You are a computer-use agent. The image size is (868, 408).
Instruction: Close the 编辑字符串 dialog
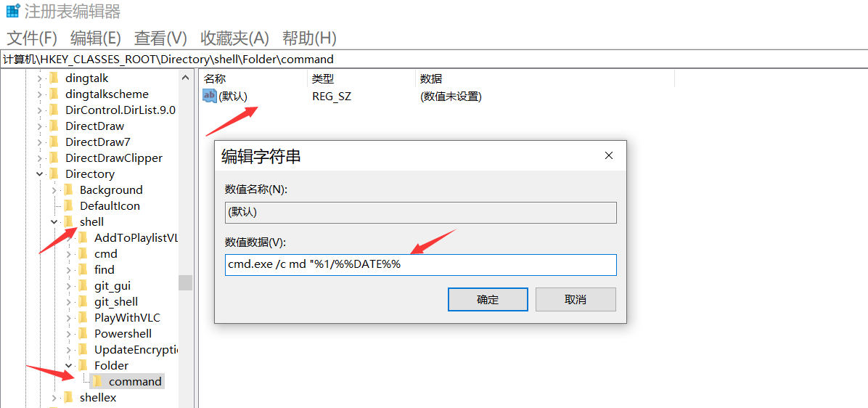609,155
